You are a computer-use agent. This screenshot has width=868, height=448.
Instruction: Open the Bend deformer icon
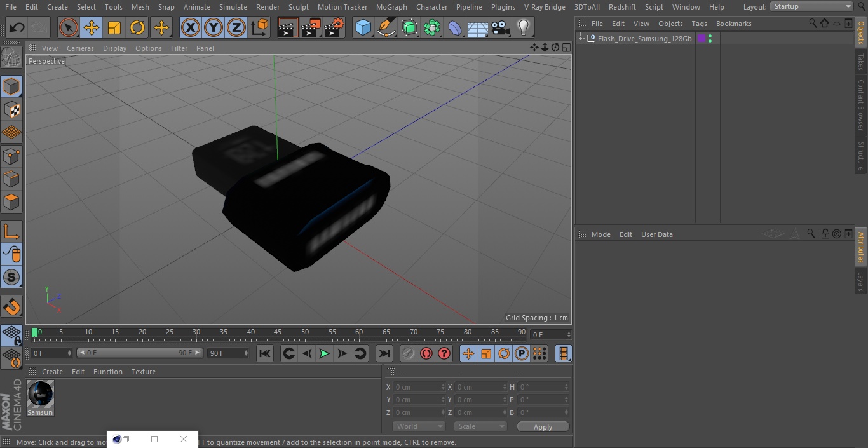[x=455, y=27]
